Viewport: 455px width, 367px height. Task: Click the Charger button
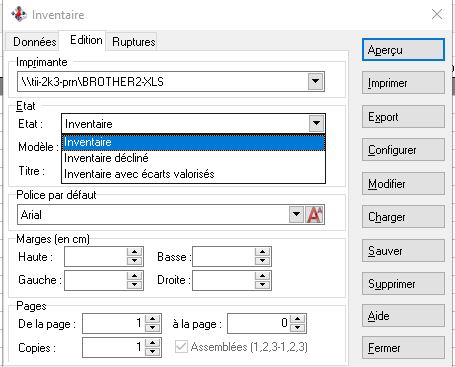[x=403, y=217]
